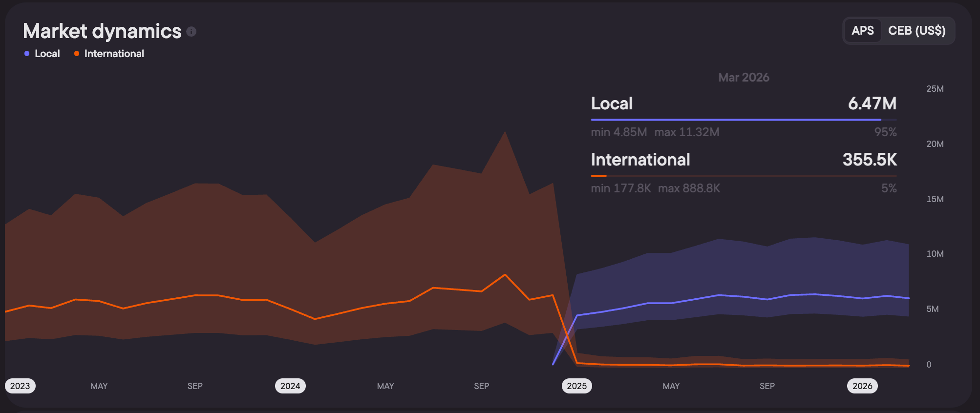Select the 2025 year marker
Viewport: 980px width, 413px height.
click(577, 386)
